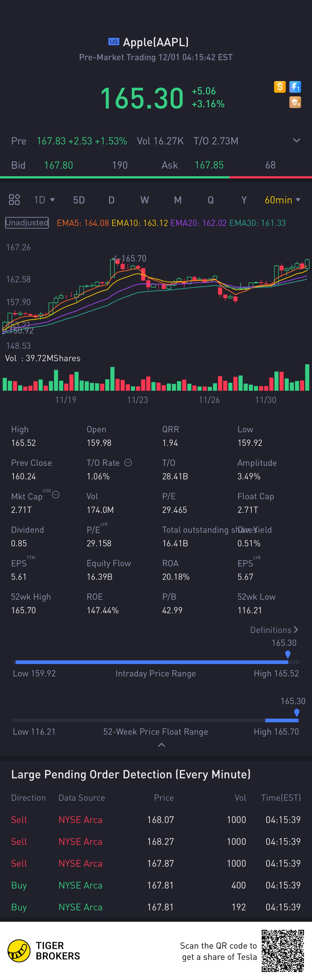Toggle the Unadjusted price setting

point(27,222)
